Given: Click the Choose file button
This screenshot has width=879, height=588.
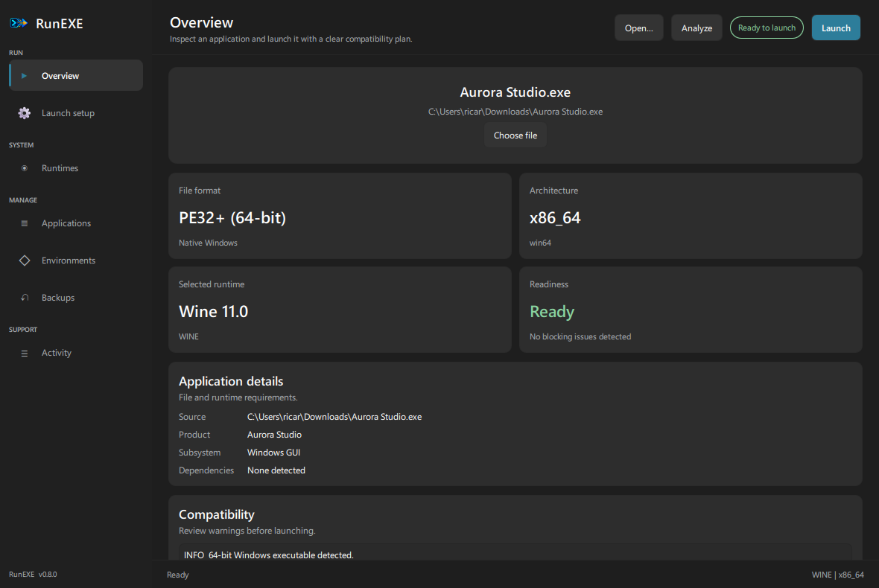Looking at the screenshot, I should click(x=515, y=135).
